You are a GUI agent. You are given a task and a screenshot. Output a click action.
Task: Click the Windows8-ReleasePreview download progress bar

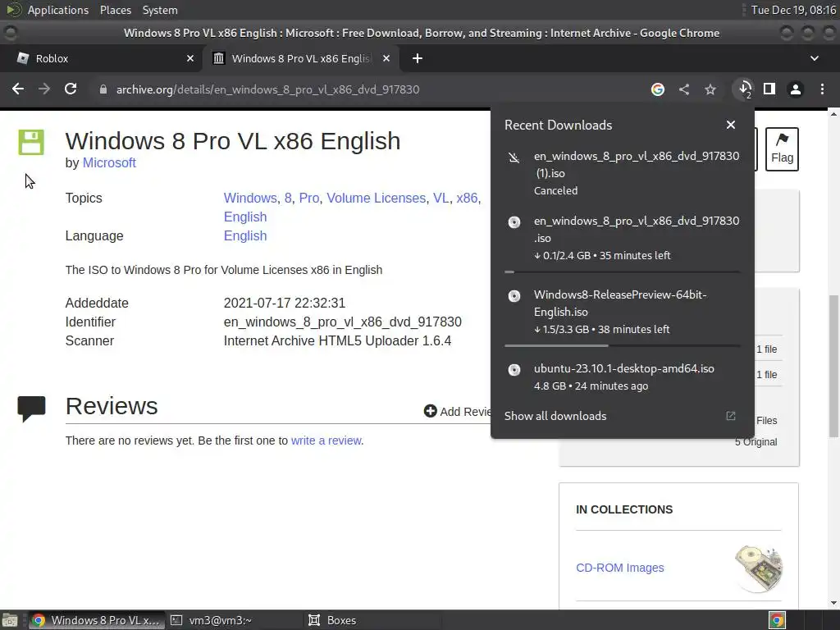pyautogui.click(x=623, y=346)
